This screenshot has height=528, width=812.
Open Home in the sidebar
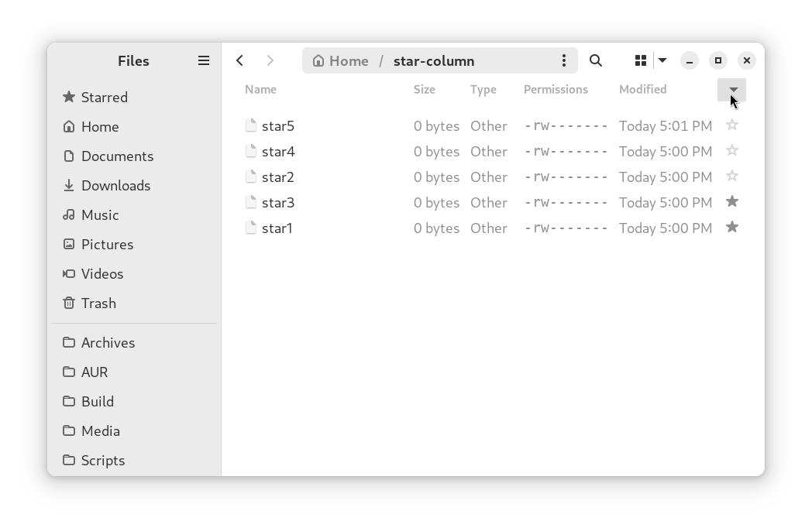point(134,127)
